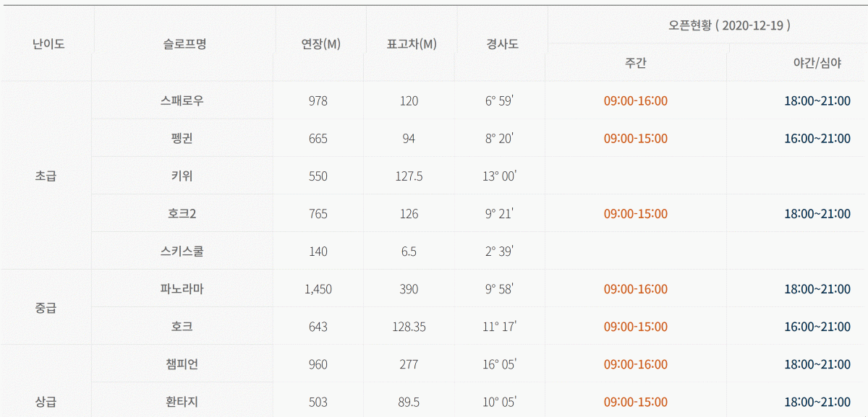Select the 스패로우 slope name
This screenshot has width=868, height=417.
click(x=182, y=100)
